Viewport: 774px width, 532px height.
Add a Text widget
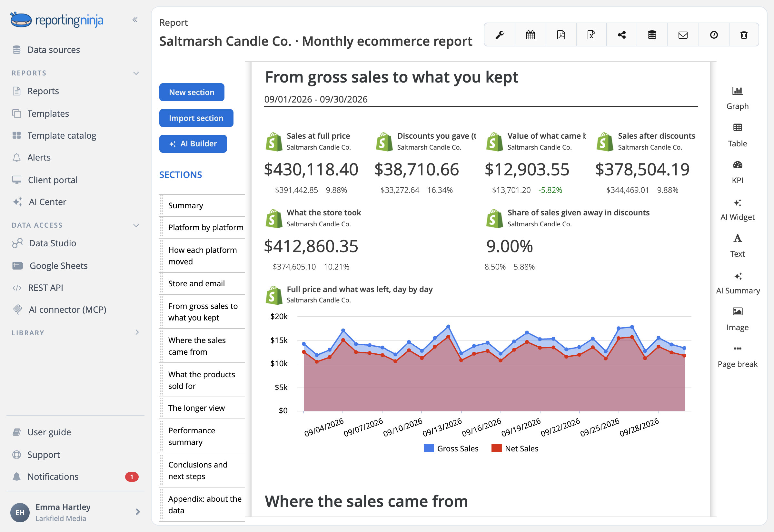tap(737, 246)
